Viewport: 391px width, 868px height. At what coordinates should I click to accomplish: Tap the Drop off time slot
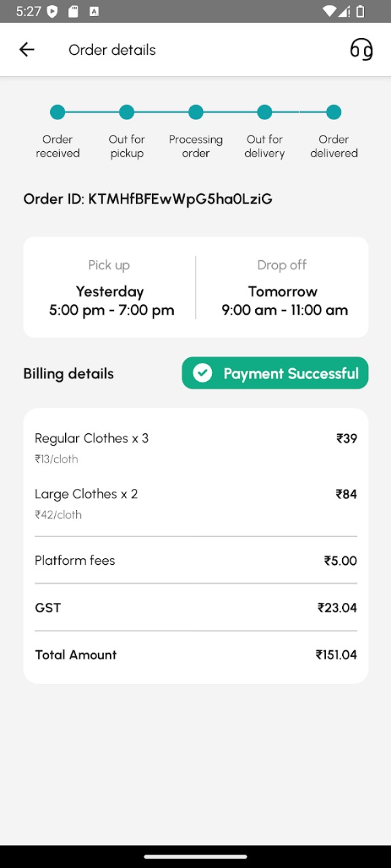point(282,287)
